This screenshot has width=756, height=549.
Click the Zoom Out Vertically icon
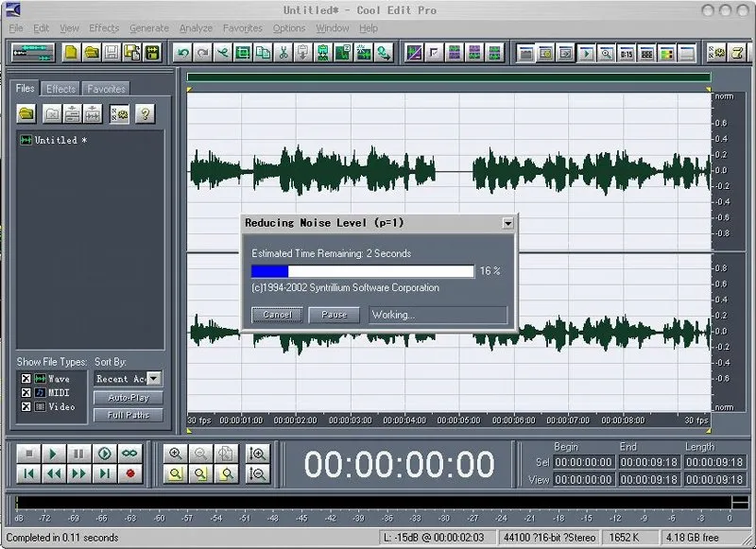tap(257, 473)
